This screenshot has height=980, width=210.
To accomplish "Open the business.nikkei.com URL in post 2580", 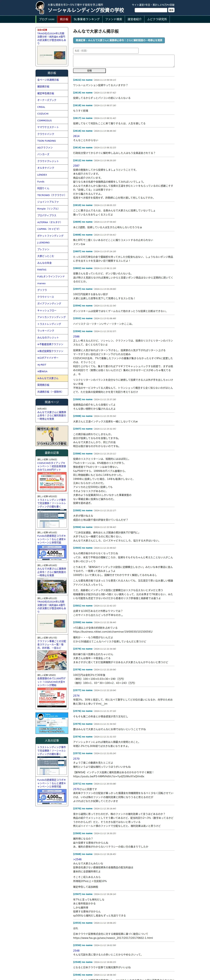I will click(x=113, y=631).
